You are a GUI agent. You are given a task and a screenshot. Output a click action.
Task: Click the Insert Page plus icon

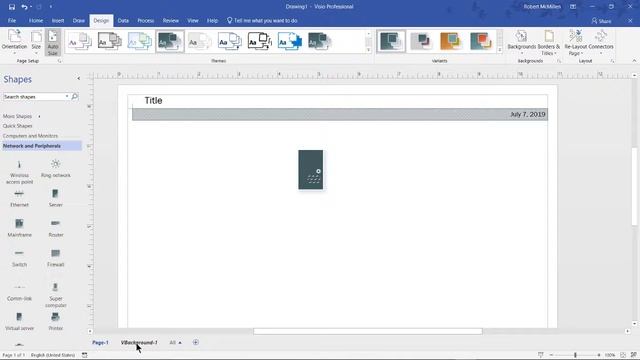(x=196, y=342)
